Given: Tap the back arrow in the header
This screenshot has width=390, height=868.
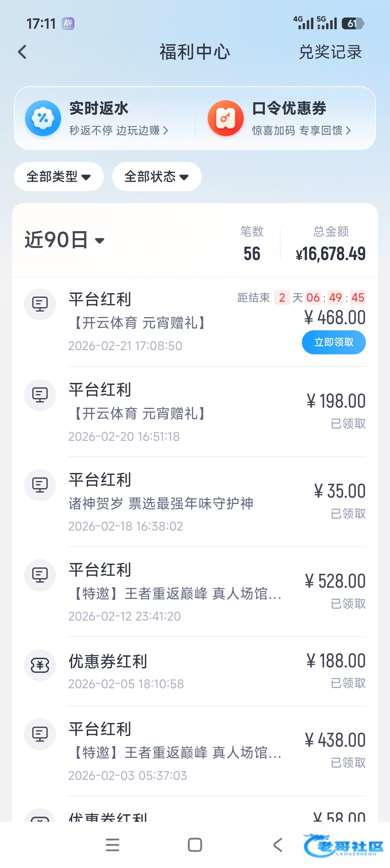Looking at the screenshot, I should (22, 52).
